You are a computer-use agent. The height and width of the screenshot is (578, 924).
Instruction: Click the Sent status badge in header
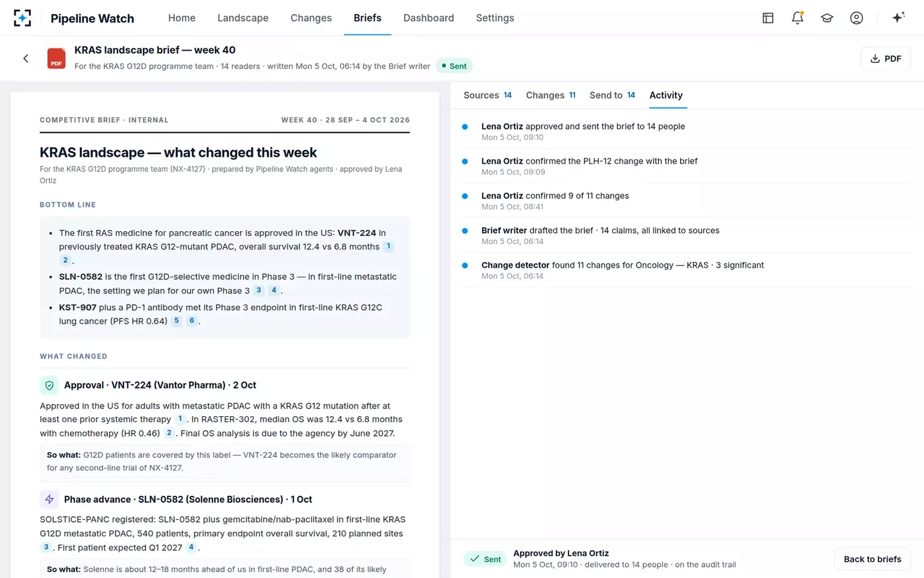pos(454,66)
